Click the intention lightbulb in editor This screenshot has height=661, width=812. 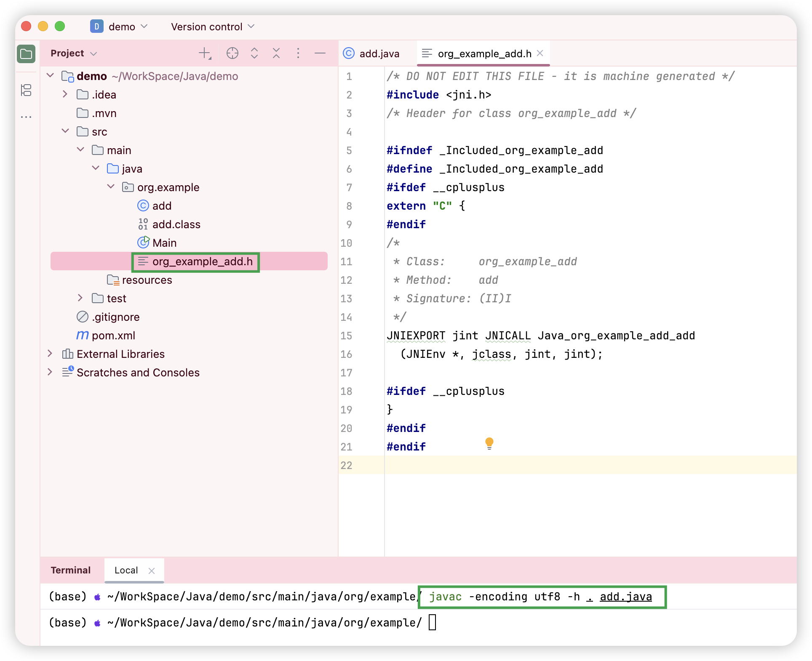point(489,443)
